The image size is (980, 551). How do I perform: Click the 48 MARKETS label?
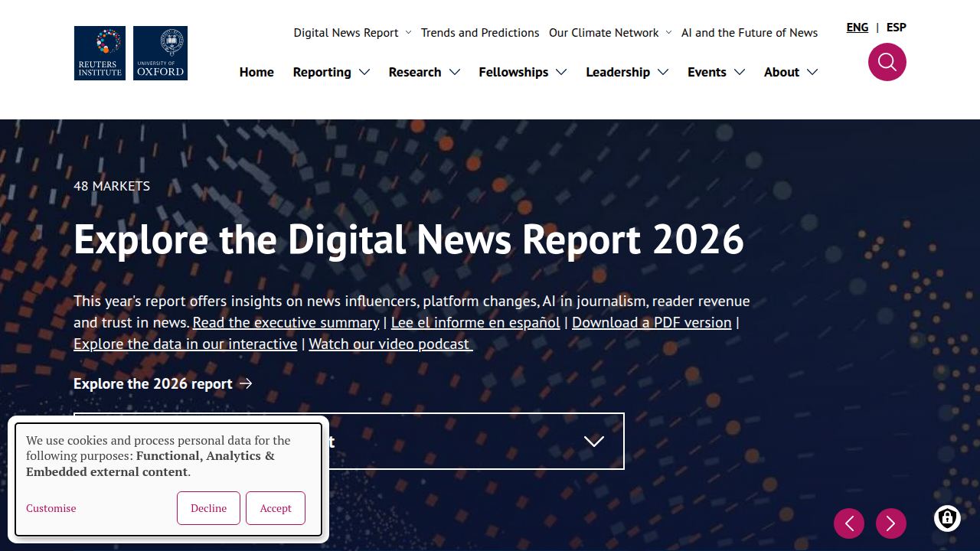click(x=112, y=186)
